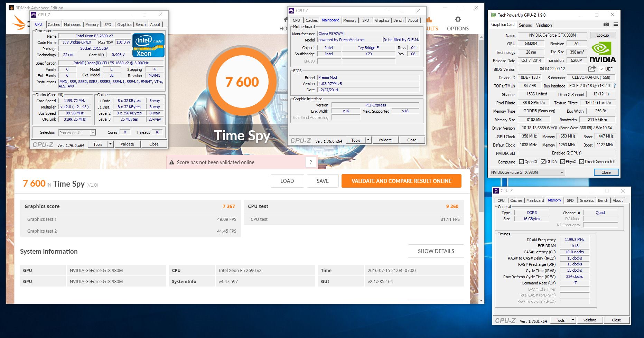Open Graphics tab in CPU-Z Mainboard window

pyautogui.click(x=382, y=20)
